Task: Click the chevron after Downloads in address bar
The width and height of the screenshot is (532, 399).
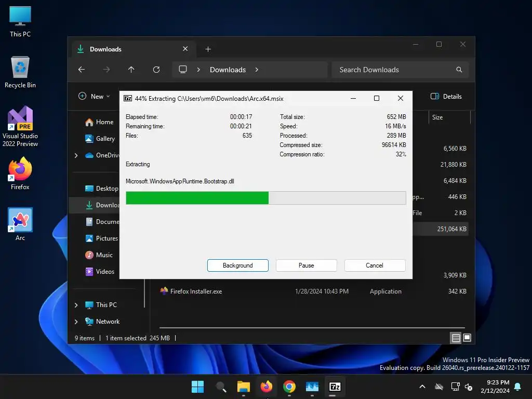Action: click(257, 70)
